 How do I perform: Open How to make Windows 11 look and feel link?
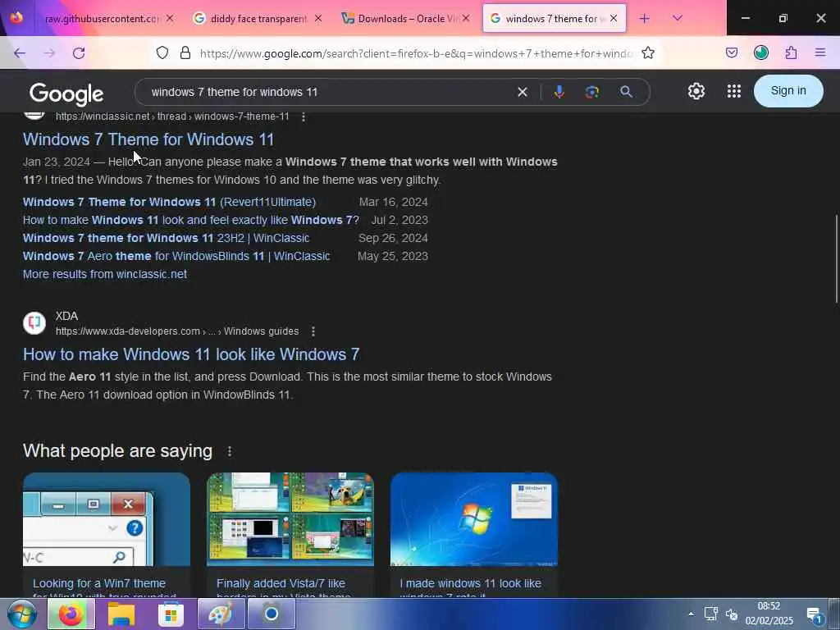point(190,220)
